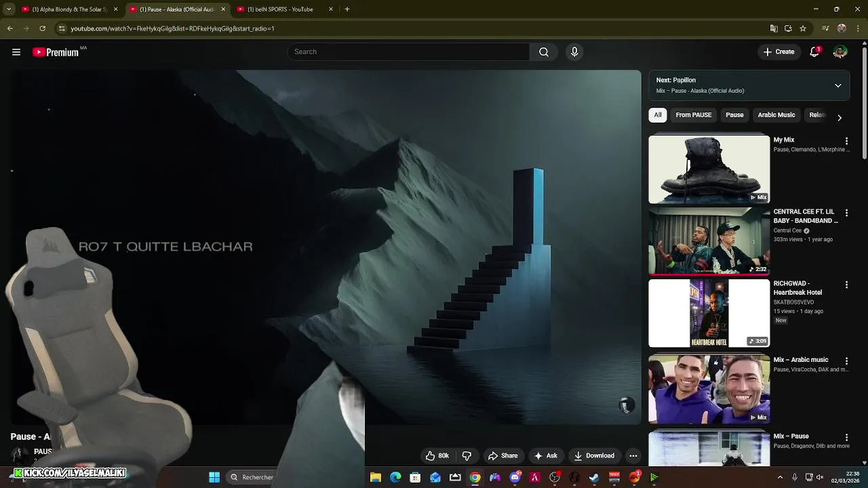Click the search magnifier button
Screen dimensions: 868x488
click(544, 52)
